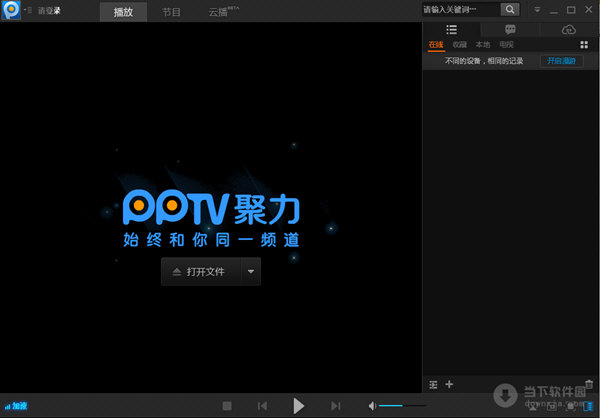Show the playlist panel list icon
Screen dimensions: 600x418
pos(452,29)
